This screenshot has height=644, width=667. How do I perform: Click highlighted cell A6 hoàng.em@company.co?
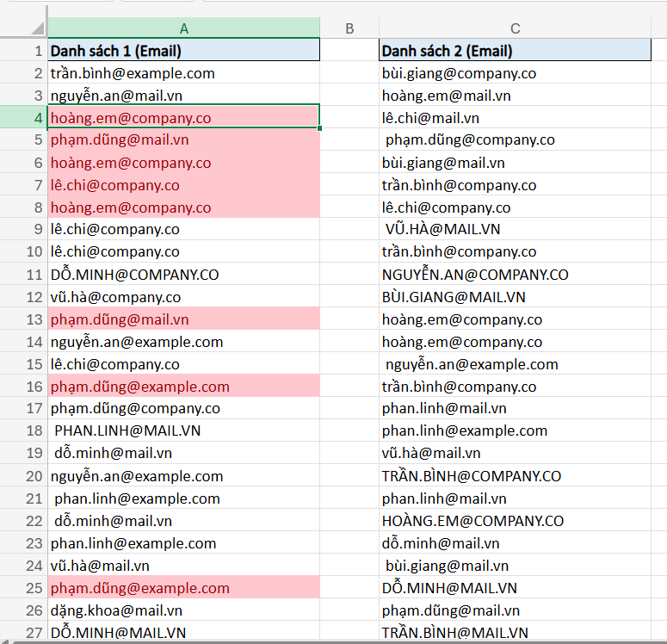[x=184, y=163]
